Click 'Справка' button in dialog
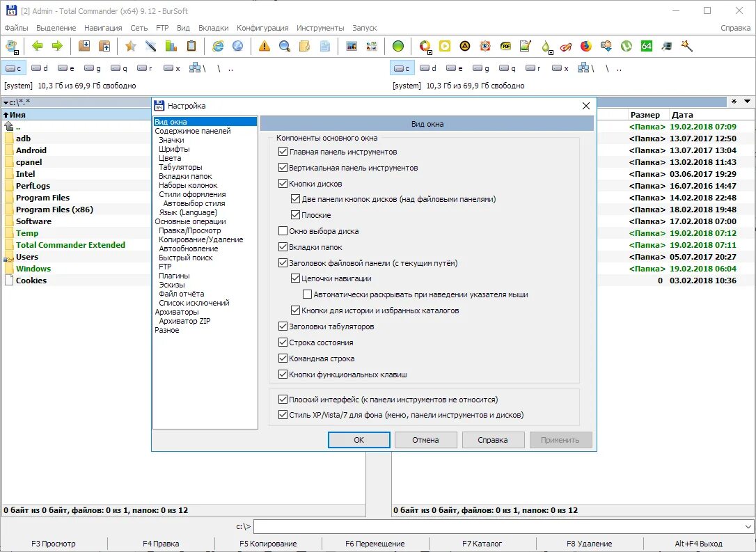This screenshot has width=756, height=552. click(493, 440)
